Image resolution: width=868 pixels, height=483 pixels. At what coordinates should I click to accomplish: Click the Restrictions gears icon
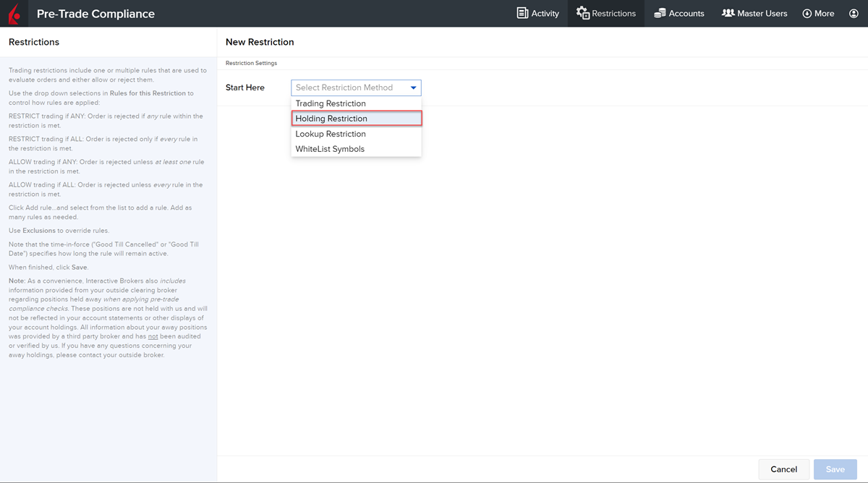click(x=583, y=13)
